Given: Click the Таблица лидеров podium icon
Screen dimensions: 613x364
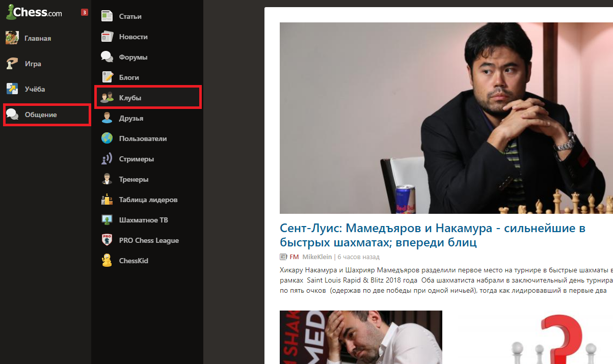Looking at the screenshot, I should coord(107,200).
